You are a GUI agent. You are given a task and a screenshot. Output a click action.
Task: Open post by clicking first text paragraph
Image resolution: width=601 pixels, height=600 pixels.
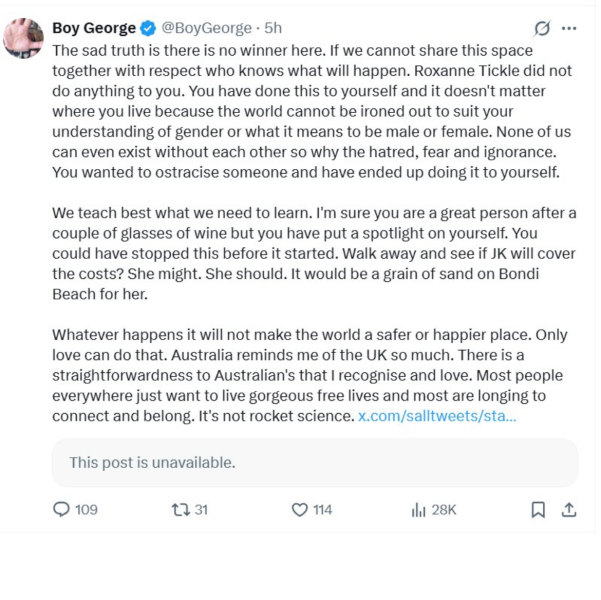click(300, 110)
